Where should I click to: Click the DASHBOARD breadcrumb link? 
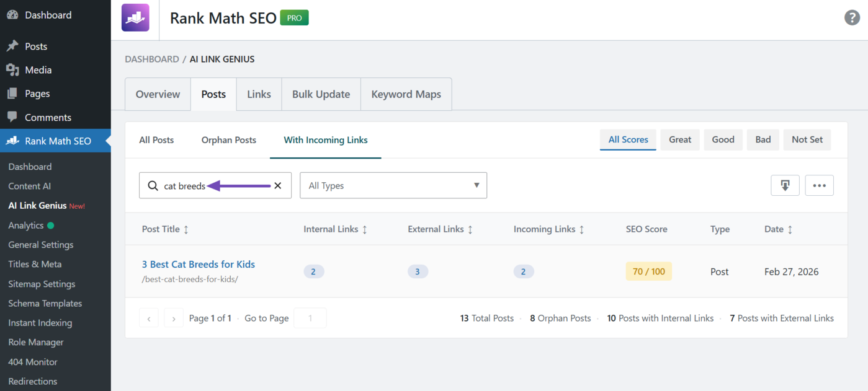(152, 59)
